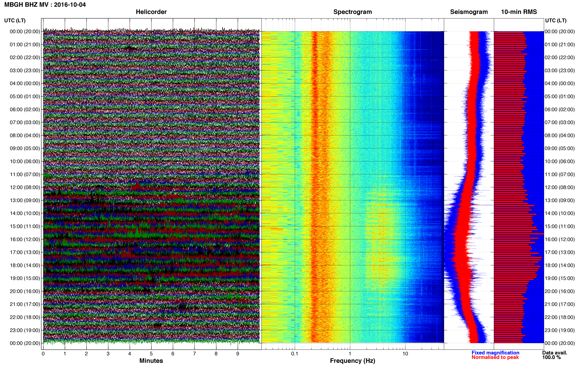588x368 pixels.
Task: Select the 10-min RMS panel heading
Action: tap(519, 12)
